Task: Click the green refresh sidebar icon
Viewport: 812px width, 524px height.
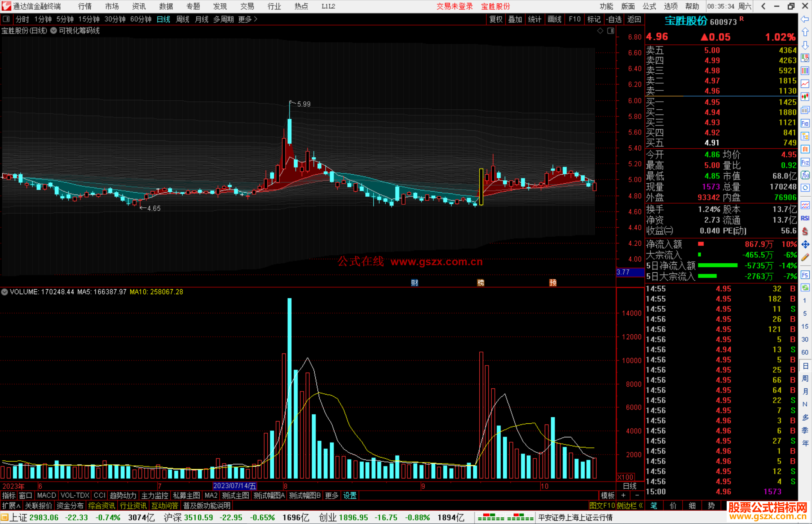Action: 805,288
